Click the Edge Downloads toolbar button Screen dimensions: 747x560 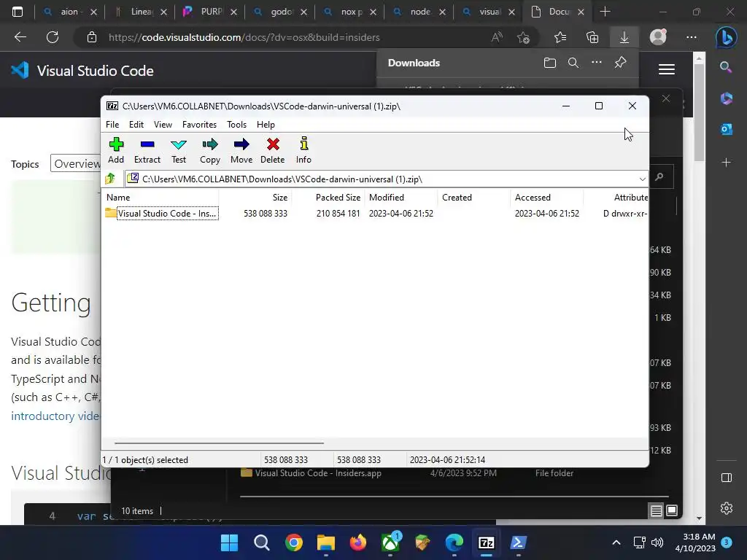pos(624,37)
